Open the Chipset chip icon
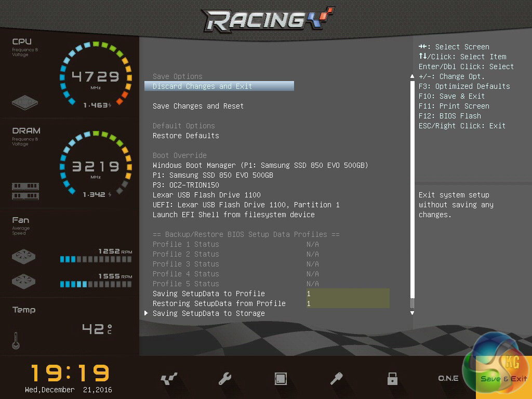 tap(281, 379)
